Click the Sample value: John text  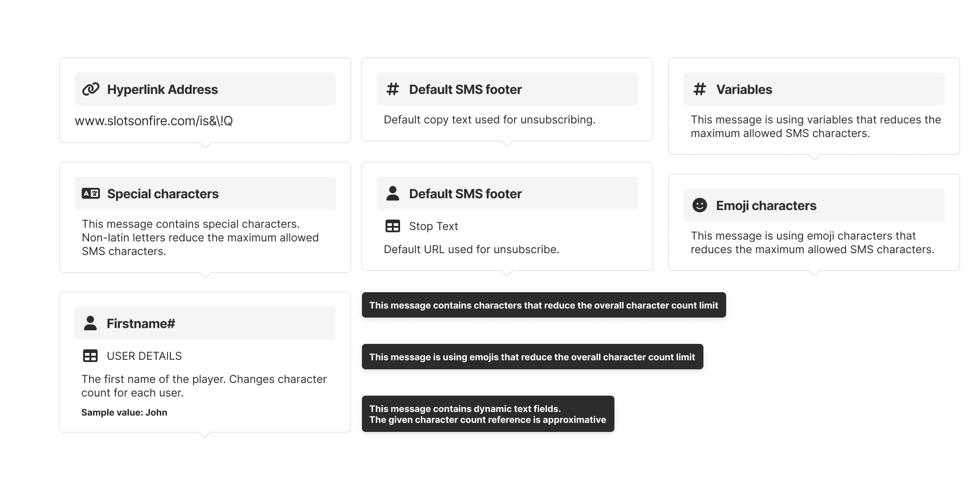pyautogui.click(x=124, y=412)
